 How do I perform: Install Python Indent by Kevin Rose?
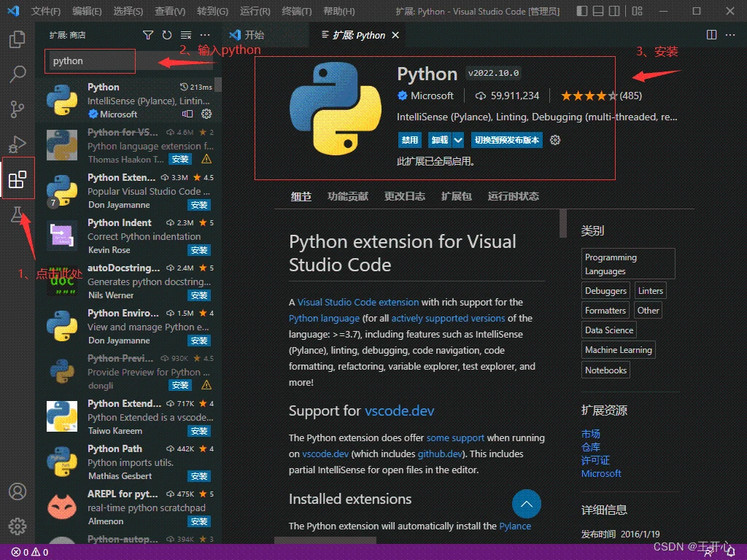click(x=198, y=250)
